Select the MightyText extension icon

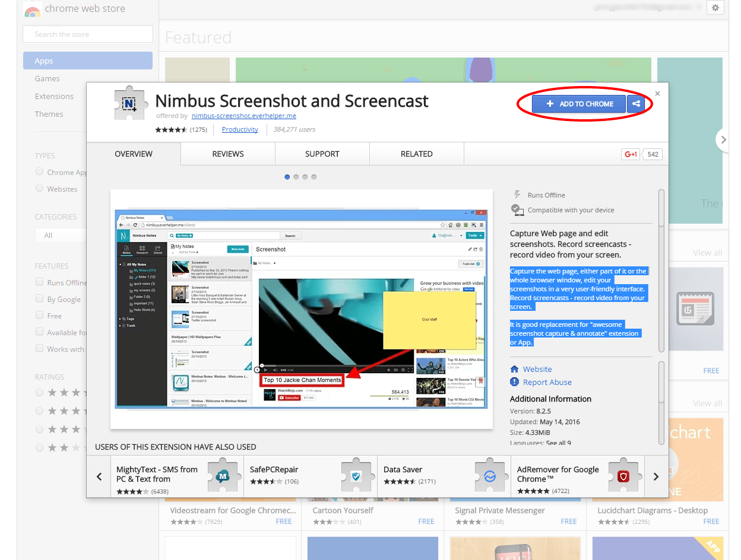click(224, 476)
